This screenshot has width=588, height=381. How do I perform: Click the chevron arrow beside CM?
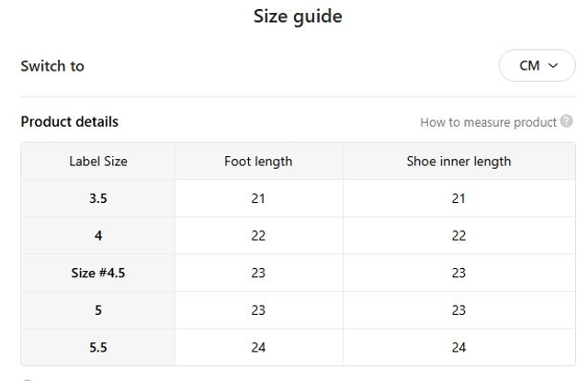553,66
